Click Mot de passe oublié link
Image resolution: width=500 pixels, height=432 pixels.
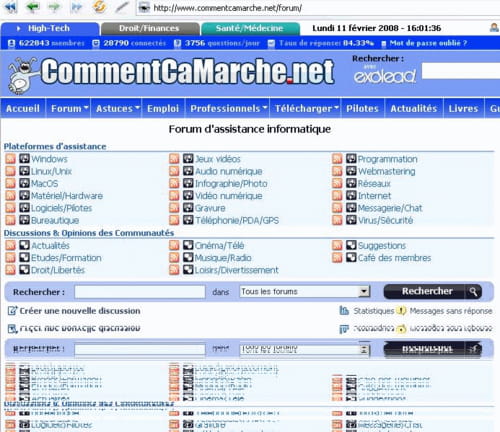tap(428, 43)
